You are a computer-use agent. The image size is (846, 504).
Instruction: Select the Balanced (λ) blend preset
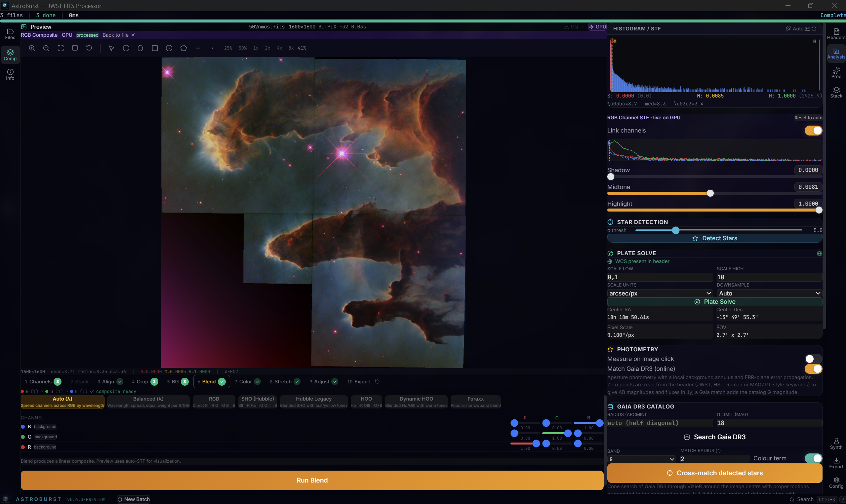148,402
